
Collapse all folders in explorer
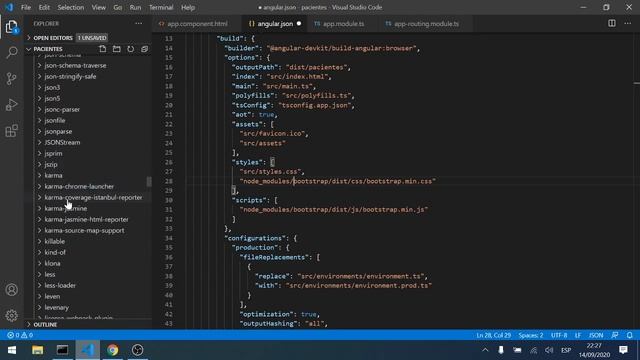[x=144, y=49]
